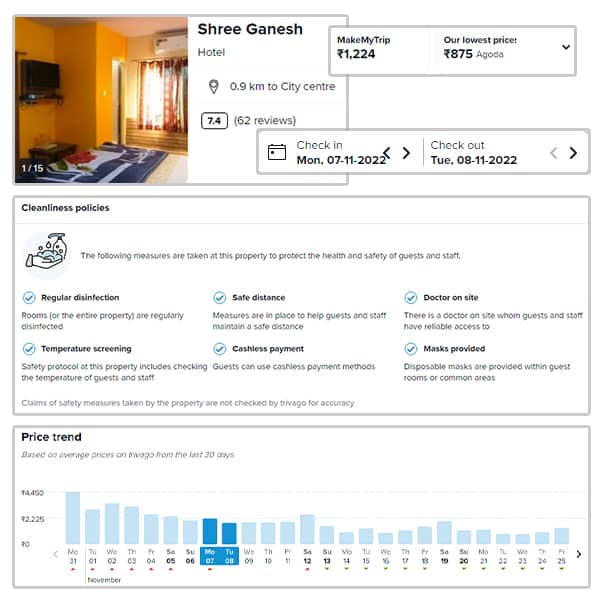Click the Masks provided checkmark
600x600 pixels.
click(x=411, y=349)
